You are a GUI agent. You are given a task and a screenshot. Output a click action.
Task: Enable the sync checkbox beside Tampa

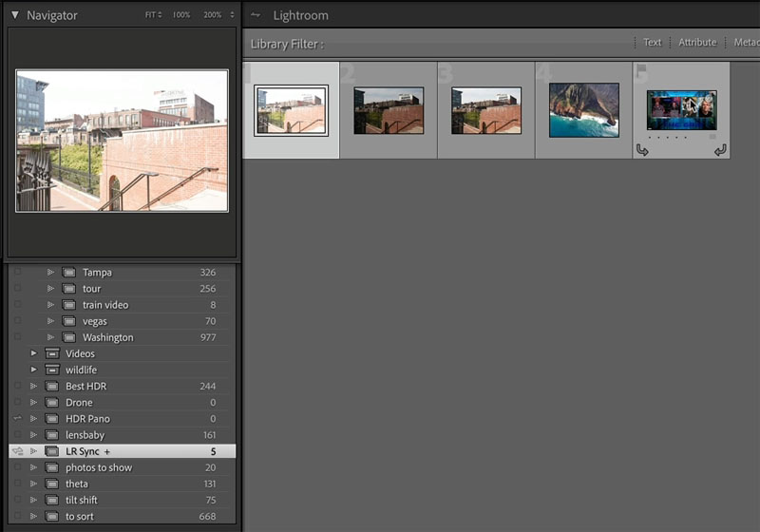coord(18,272)
